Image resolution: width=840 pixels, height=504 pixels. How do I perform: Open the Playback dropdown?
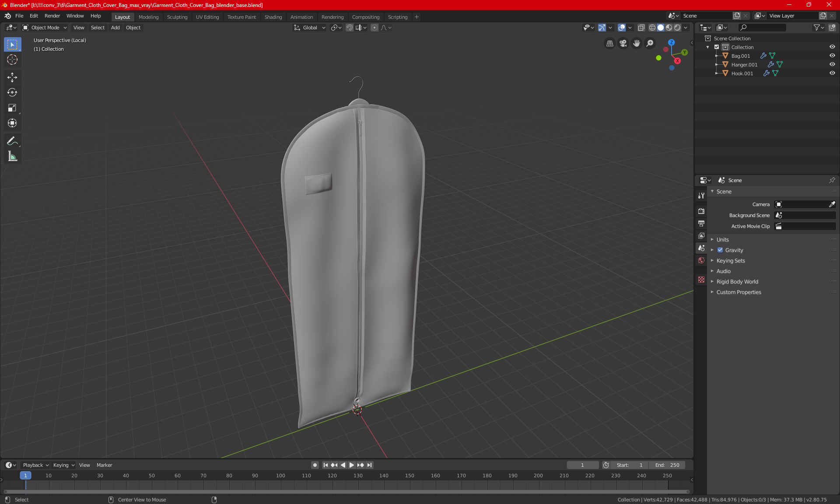pos(35,465)
